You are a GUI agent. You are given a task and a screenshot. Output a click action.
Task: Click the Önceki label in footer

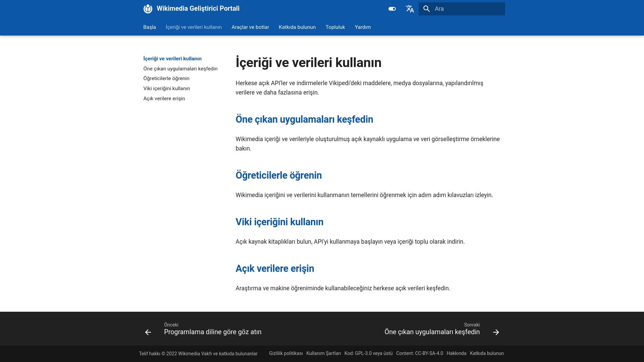171,325
